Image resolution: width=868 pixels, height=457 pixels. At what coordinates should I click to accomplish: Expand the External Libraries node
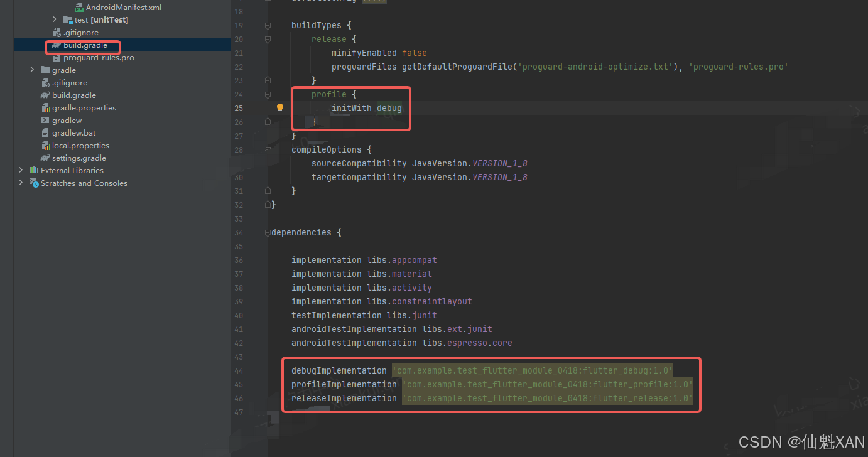point(21,170)
